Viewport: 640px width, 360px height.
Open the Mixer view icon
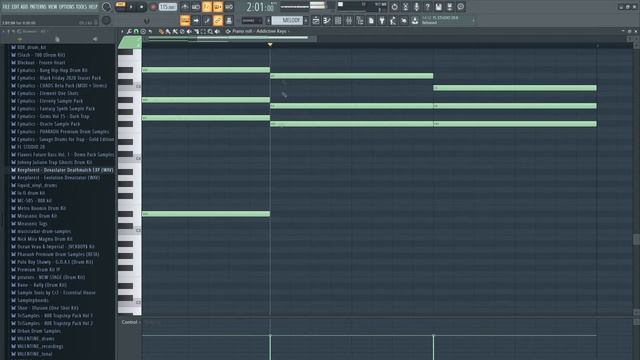pos(349,20)
